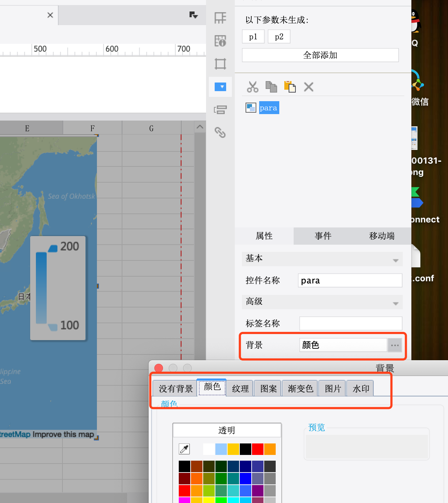Switch to the 事件 tab

tap(323, 236)
